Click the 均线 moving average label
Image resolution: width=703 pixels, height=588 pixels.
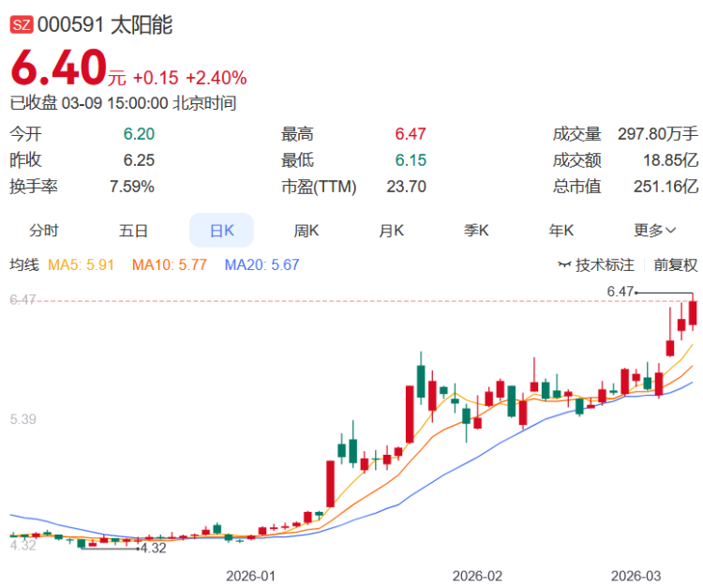(24, 264)
